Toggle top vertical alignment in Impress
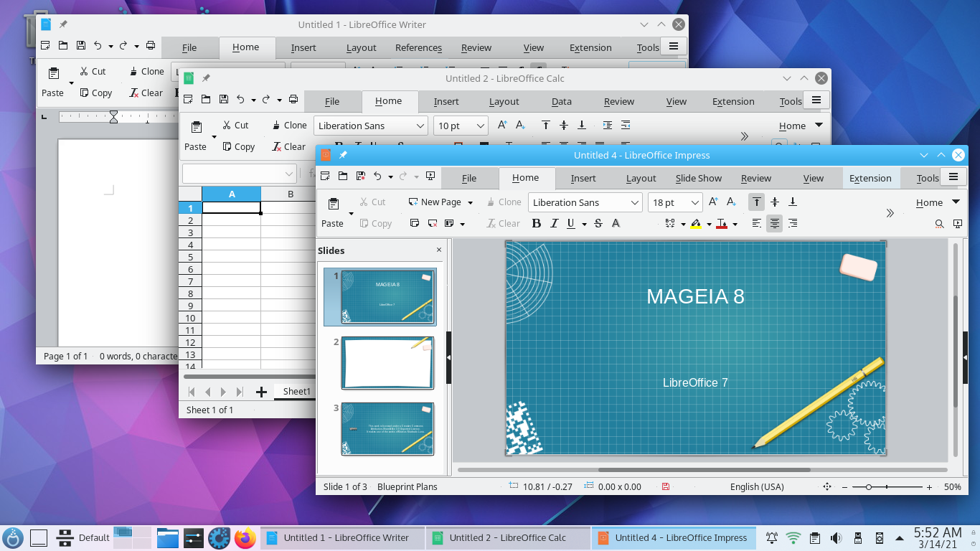Viewport: 980px width, 551px height. (x=756, y=202)
